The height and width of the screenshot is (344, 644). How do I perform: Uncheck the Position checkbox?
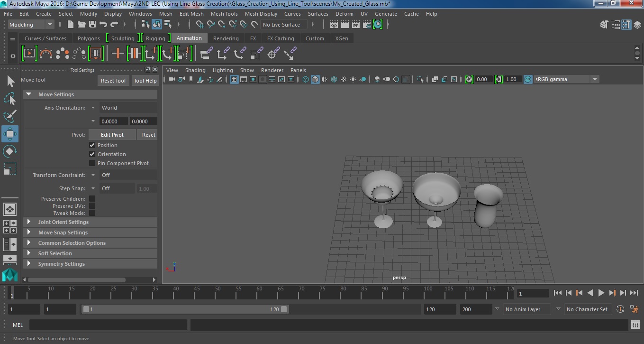(x=92, y=145)
